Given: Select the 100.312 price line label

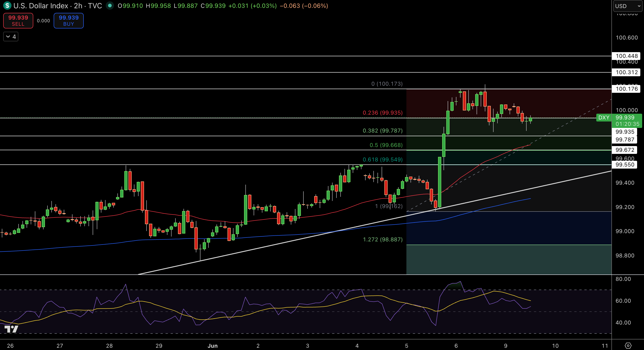Looking at the screenshot, I should click(626, 72).
